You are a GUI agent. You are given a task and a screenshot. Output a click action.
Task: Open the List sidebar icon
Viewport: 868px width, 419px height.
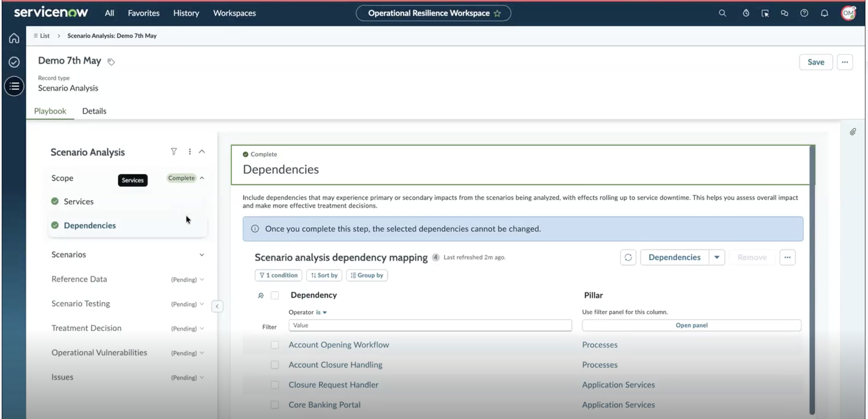coord(14,86)
